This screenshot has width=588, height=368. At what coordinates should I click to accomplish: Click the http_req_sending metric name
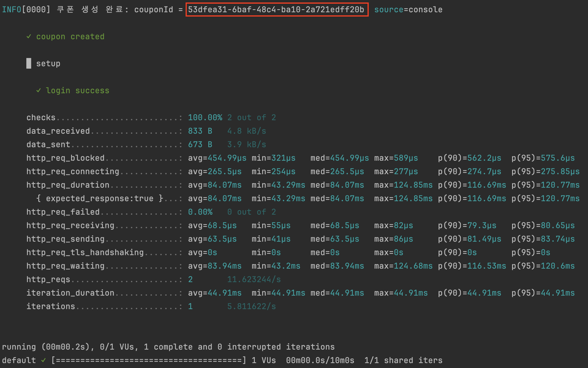[65, 239]
